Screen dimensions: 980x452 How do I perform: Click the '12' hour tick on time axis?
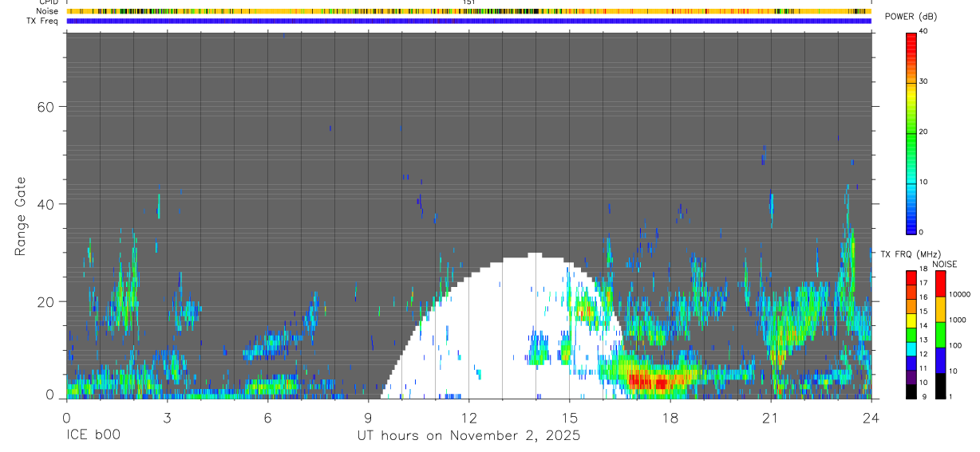[468, 417]
